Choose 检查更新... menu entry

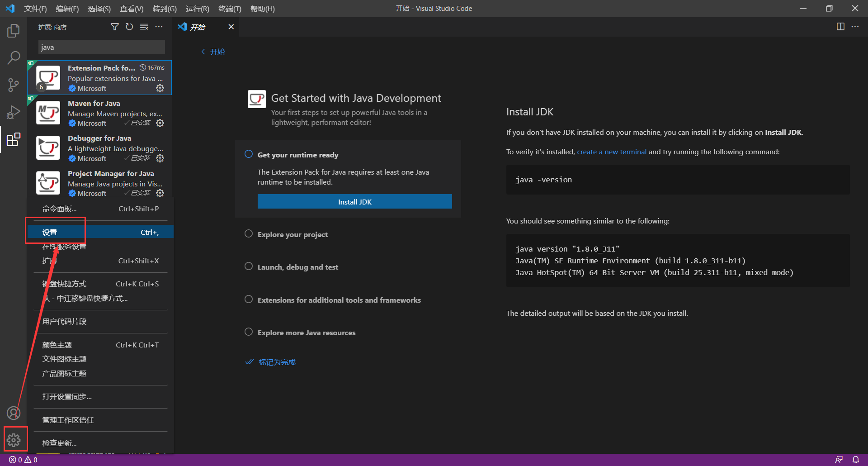100,443
